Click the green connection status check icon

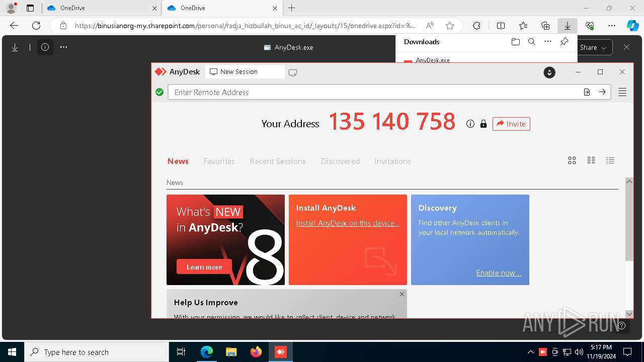point(159,92)
